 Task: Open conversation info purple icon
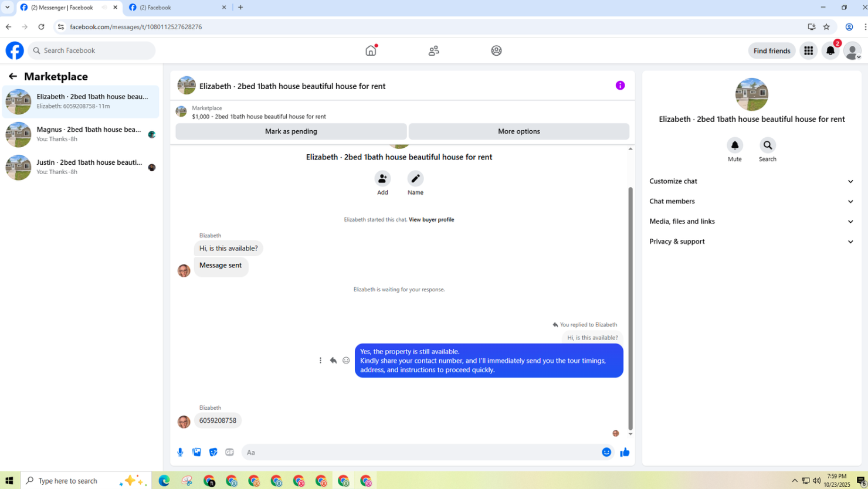click(620, 86)
